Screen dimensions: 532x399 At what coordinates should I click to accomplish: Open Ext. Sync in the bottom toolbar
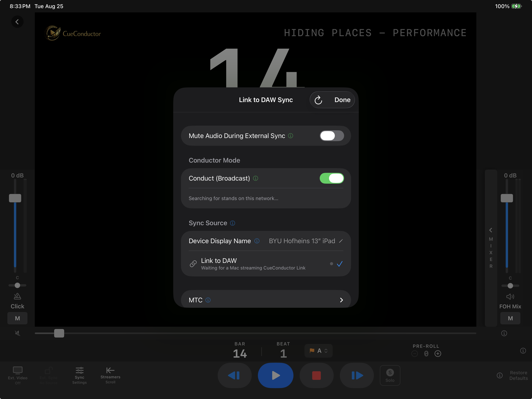[x=49, y=375]
